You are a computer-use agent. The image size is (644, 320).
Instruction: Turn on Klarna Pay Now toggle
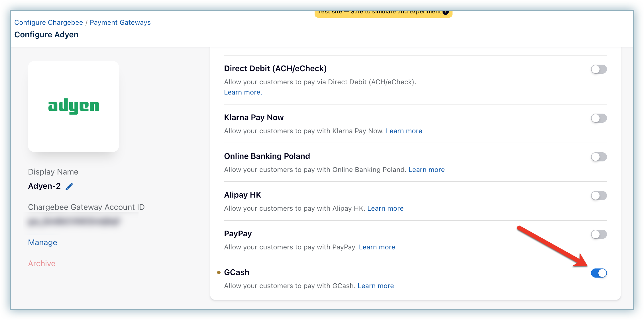point(599,118)
